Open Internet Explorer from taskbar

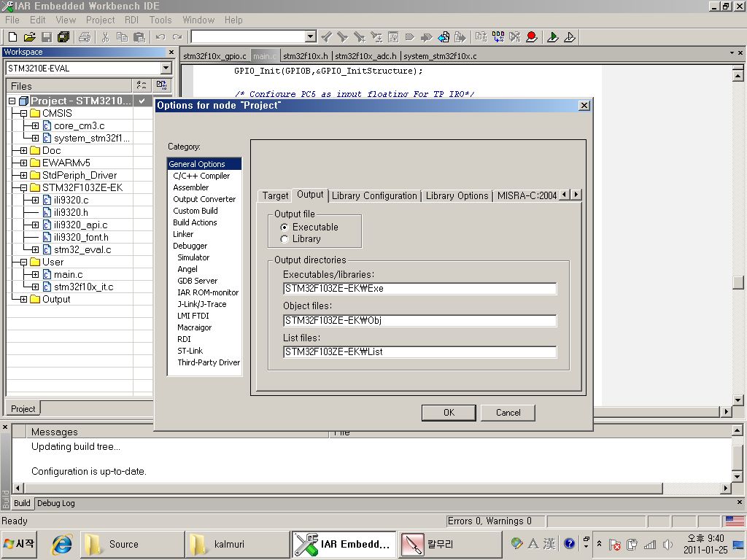click(x=62, y=544)
